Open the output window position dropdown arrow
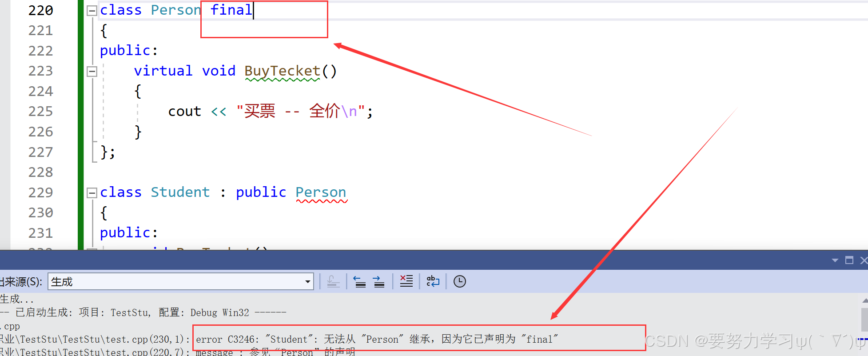 [835, 260]
